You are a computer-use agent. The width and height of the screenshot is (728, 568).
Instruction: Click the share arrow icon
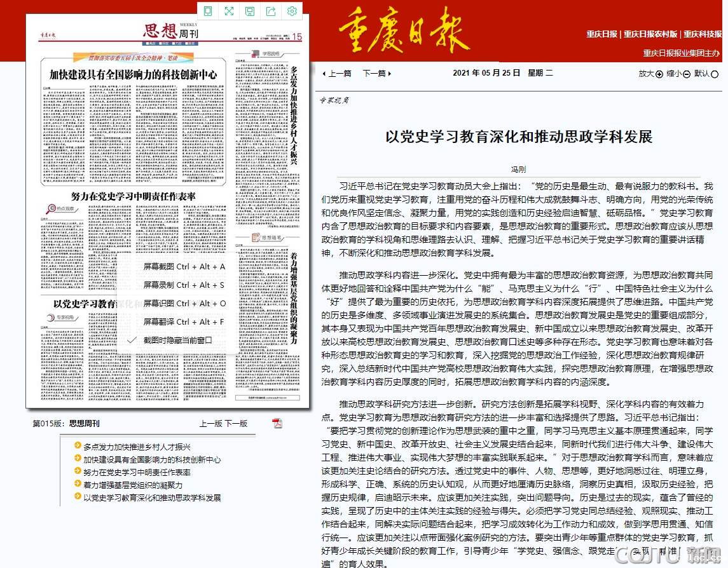click(x=271, y=11)
